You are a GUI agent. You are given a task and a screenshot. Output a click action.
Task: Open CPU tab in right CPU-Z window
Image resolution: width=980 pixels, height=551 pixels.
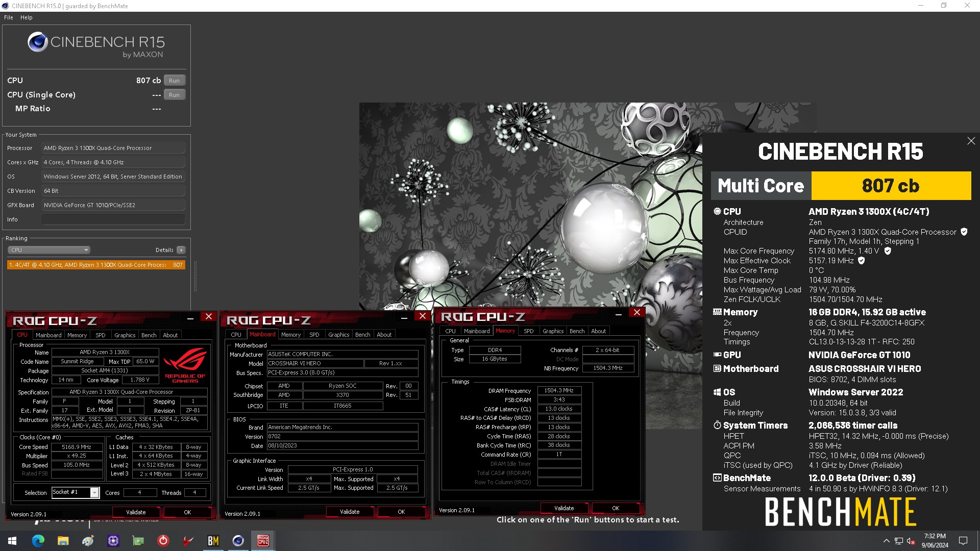[x=450, y=331]
